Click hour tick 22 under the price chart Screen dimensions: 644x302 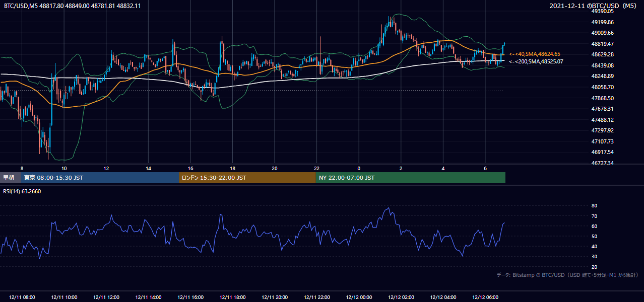(316, 168)
